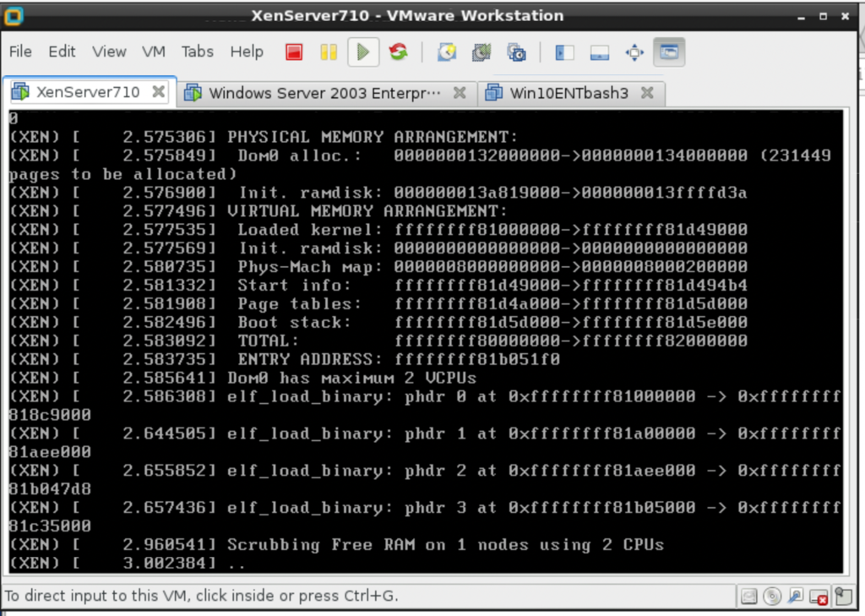Maximize the VMware Workstation window
The width and height of the screenshot is (865, 616).
tap(823, 17)
